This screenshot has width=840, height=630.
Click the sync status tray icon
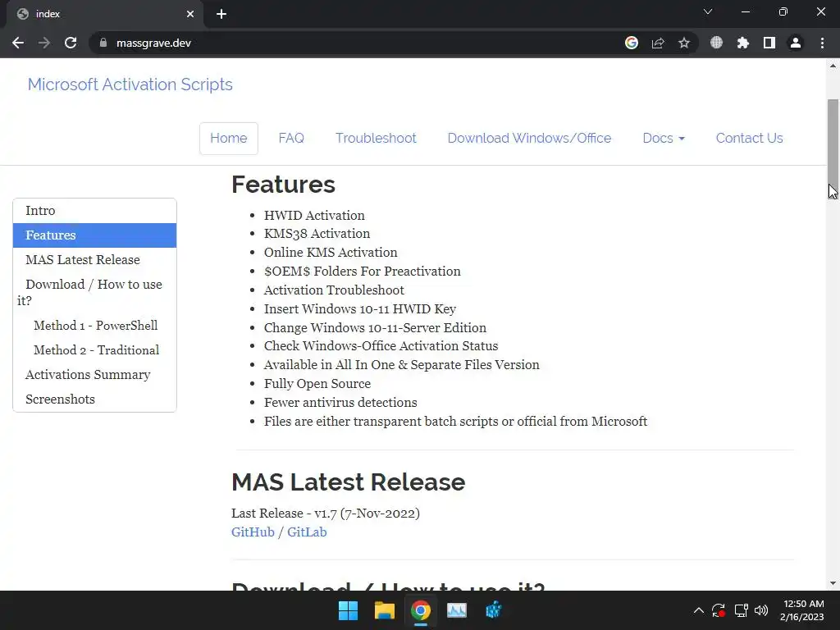click(719, 610)
